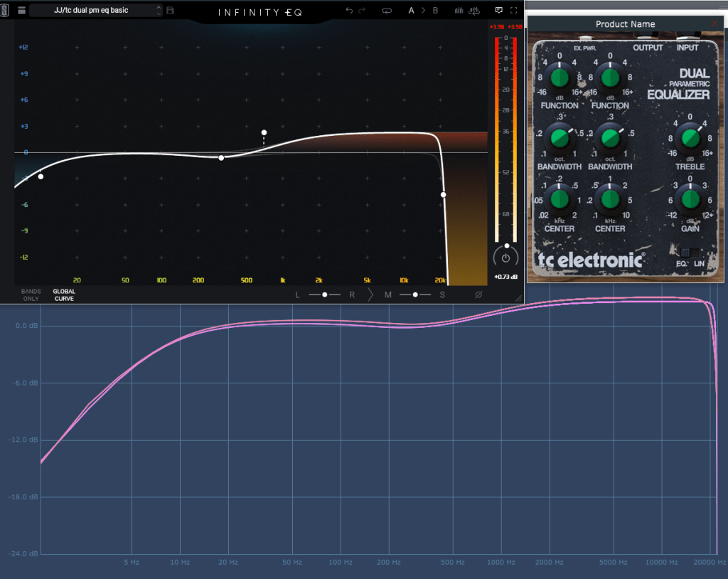
Task: Enter fullscreen with the expand icon
Action: tap(513, 11)
